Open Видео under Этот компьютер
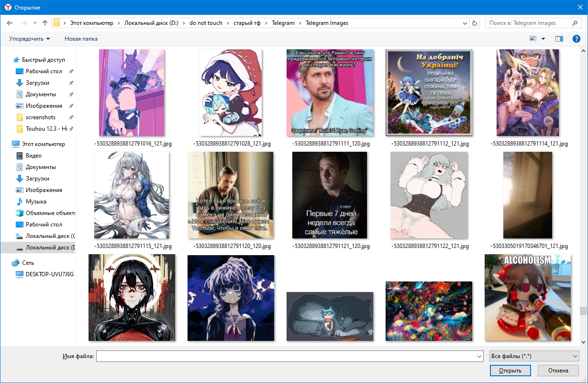 [33, 156]
